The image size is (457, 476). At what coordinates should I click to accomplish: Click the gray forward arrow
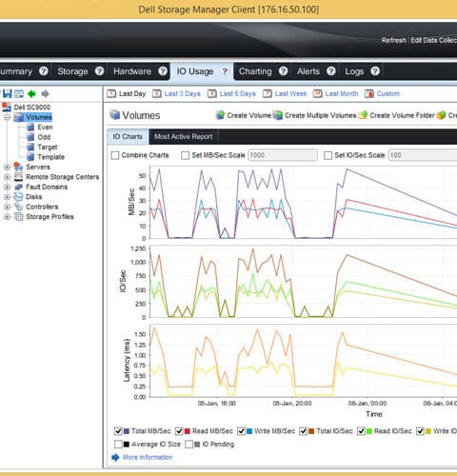45,93
